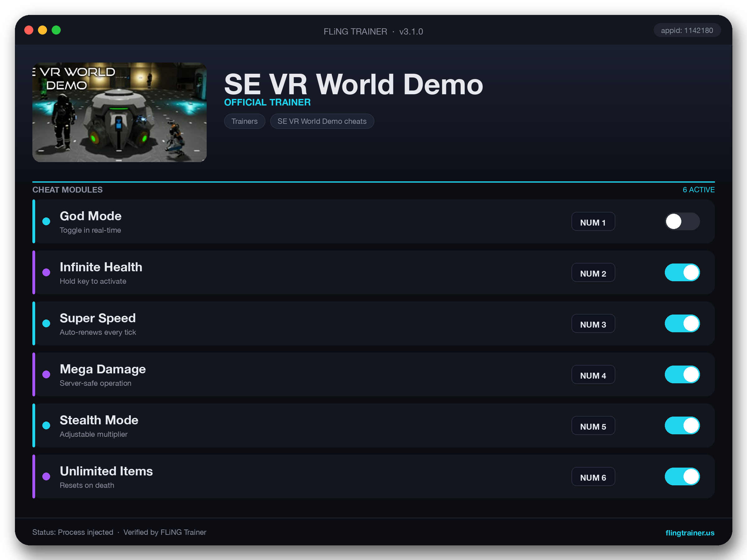Click the Infinite Health status dot
The height and width of the screenshot is (560, 747).
click(x=46, y=273)
